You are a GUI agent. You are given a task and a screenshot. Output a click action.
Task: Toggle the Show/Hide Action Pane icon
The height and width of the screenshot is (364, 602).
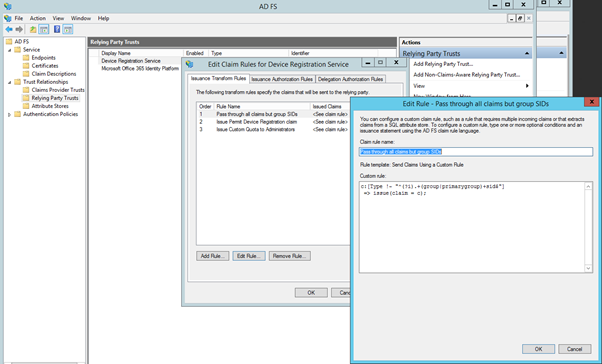(x=68, y=29)
